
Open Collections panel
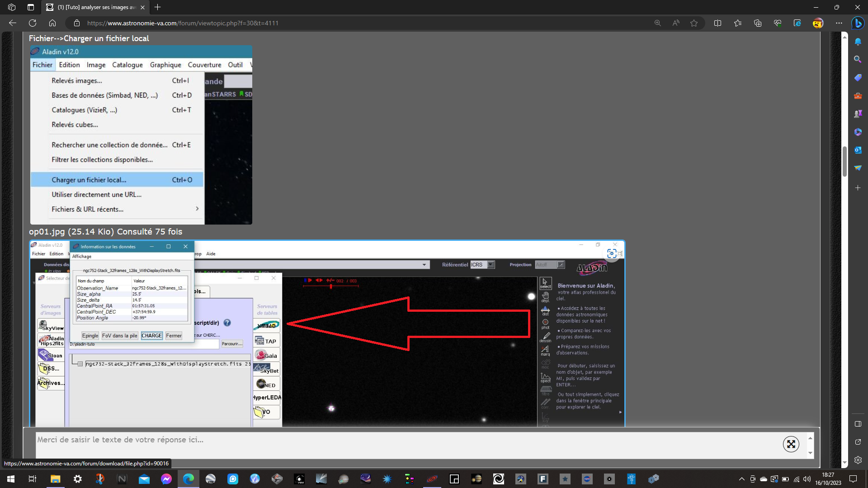pyautogui.click(x=758, y=23)
